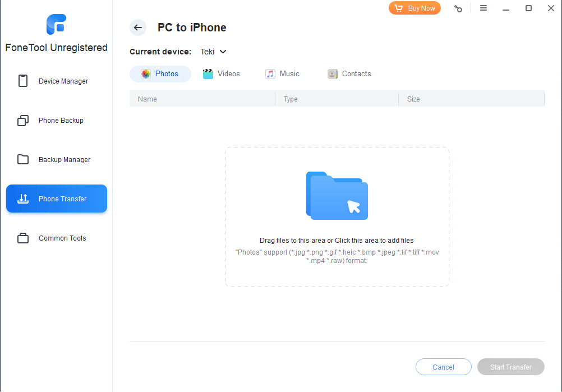Screen dimensions: 562x392
Task: Click the drag files drop area text
Action: 337,241
